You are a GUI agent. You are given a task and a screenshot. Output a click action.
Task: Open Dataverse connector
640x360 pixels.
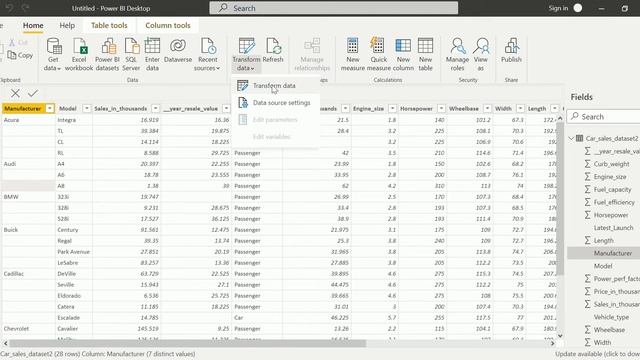coord(178,50)
